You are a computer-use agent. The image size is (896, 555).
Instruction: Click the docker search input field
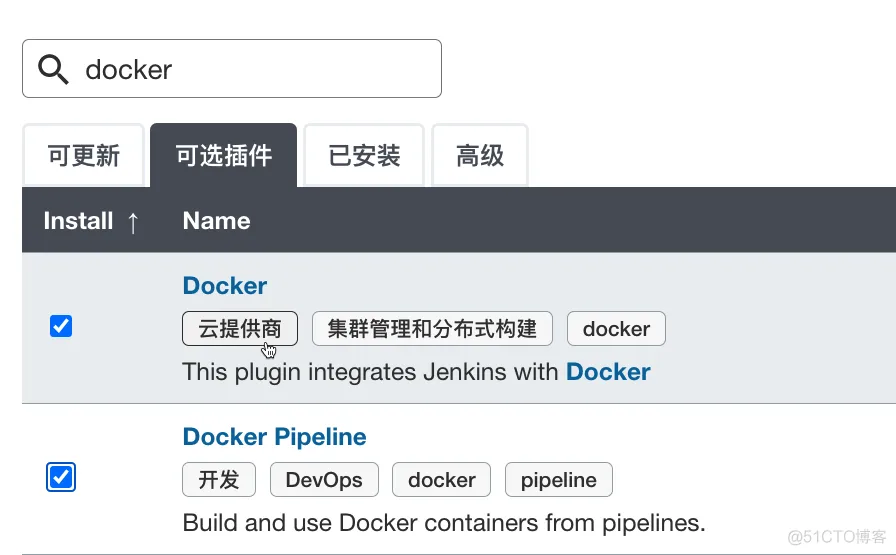pos(250,69)
